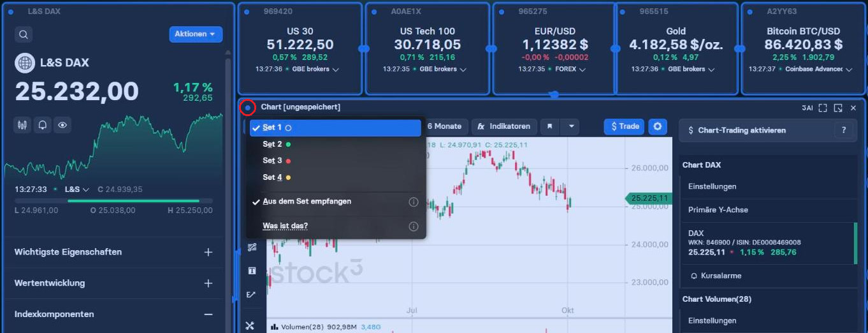Open GBE brokers dropdown on US Tech 100 tile

pos(442,69)
